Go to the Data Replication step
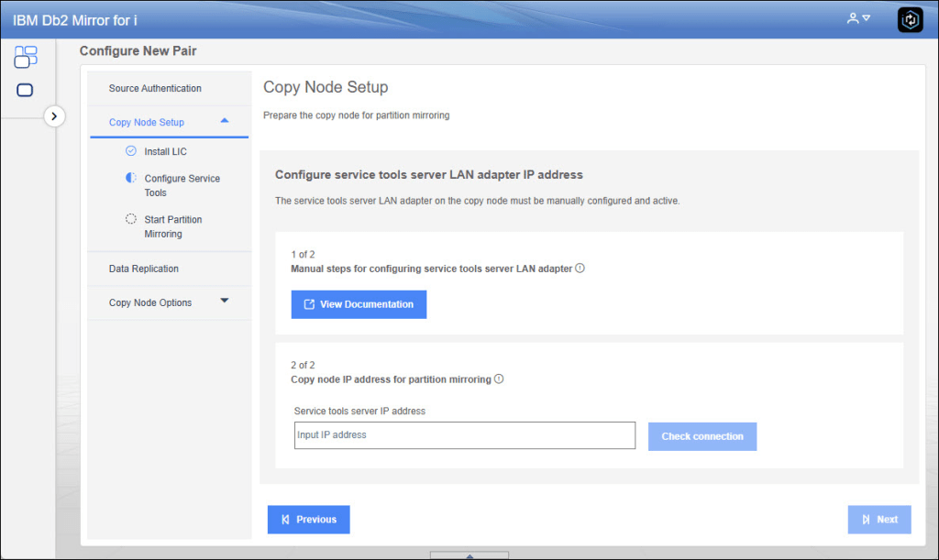Image resolution: width=939 pixels, height=560 pixels. point(144,269)
